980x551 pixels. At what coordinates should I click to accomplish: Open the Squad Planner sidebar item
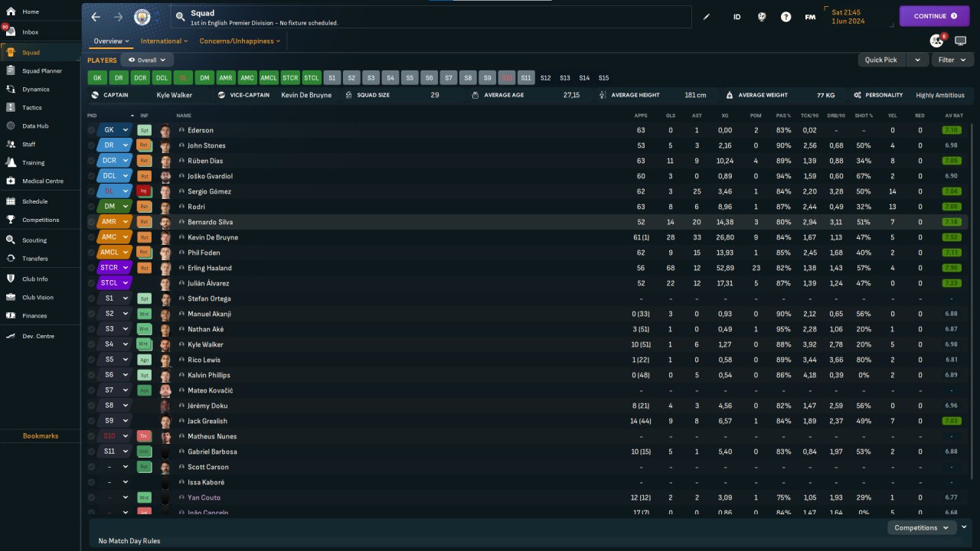point(42,70)
